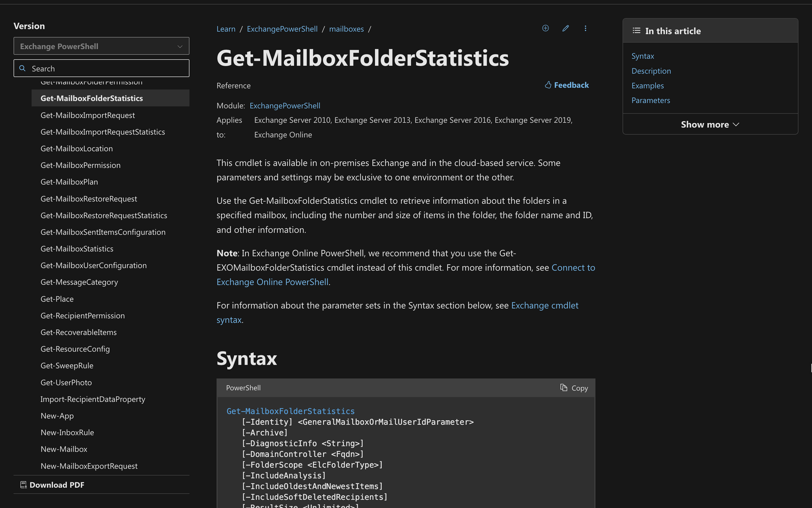Viewport: 812px width, 508px height.
Task: Expand the Show more section
Action: point(710,124)
